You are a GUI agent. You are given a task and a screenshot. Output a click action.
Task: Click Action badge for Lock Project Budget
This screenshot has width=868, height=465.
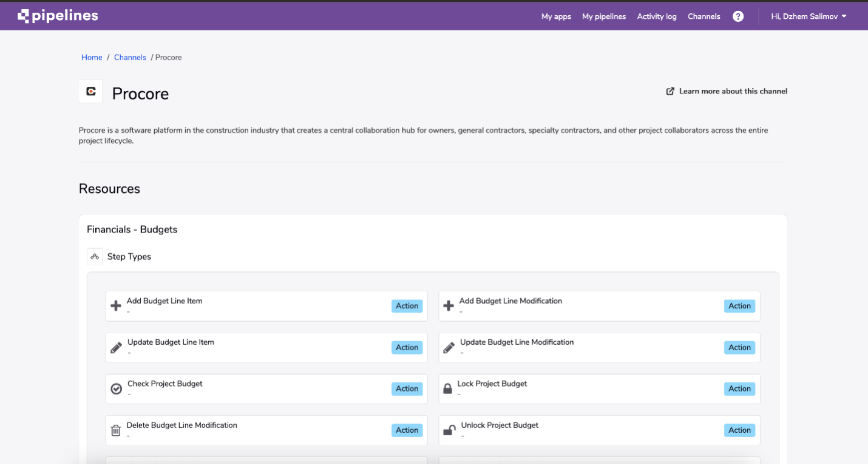pyautogui.click(x=740, y=389)
